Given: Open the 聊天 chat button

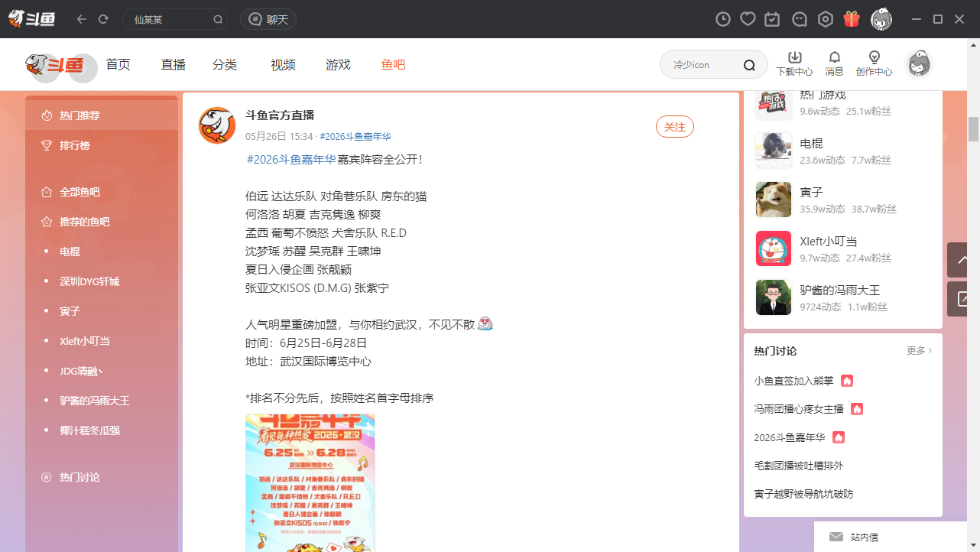Looking at the screenshot, I should tap(268, 19).
